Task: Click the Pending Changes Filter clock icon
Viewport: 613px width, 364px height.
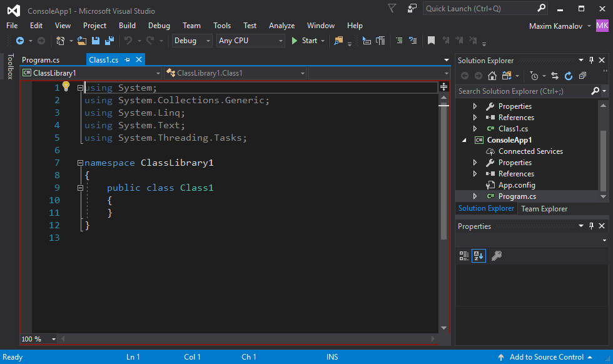Action: pyautogui.click(x=534, y=76)
